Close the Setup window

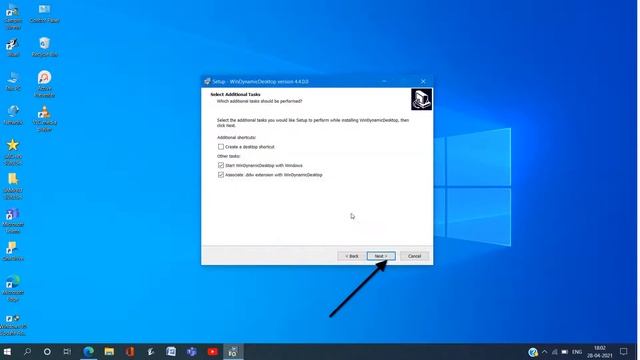[x=423, y=81]
